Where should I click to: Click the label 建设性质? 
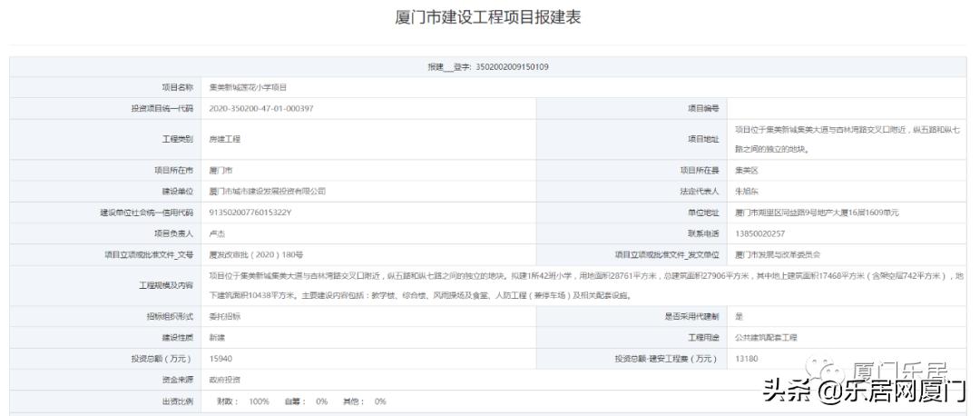tap(178, 337)
